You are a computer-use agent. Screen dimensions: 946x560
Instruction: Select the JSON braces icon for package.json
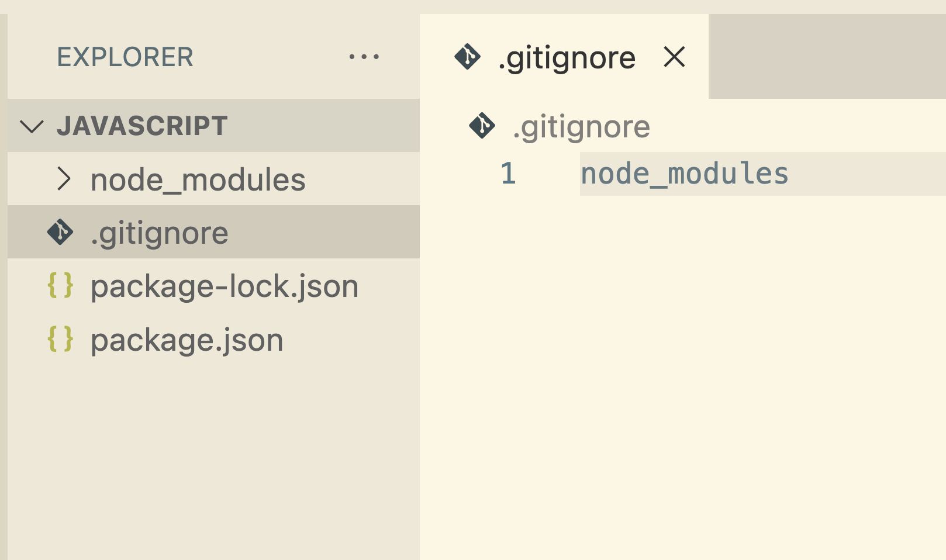[x=59, y=339]
